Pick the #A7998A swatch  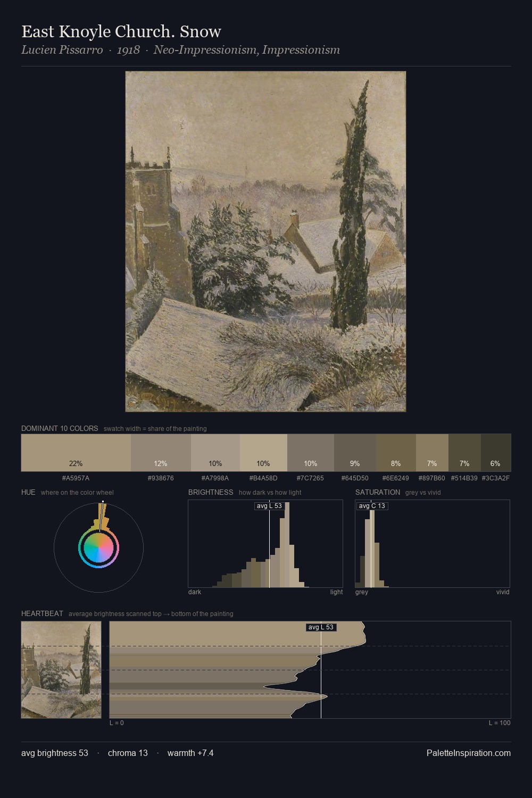pyautogui.click(x=215, y=453)
